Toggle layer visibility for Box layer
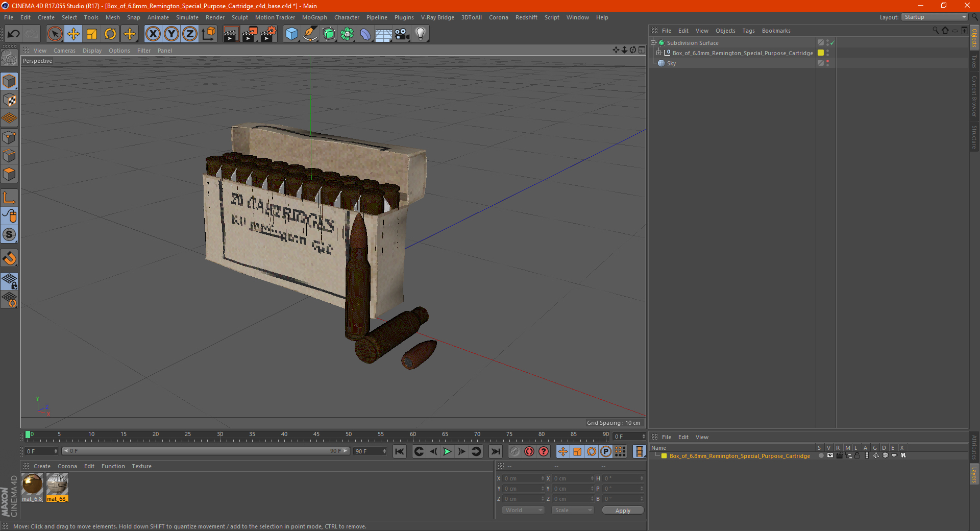 tap(830, 455)
